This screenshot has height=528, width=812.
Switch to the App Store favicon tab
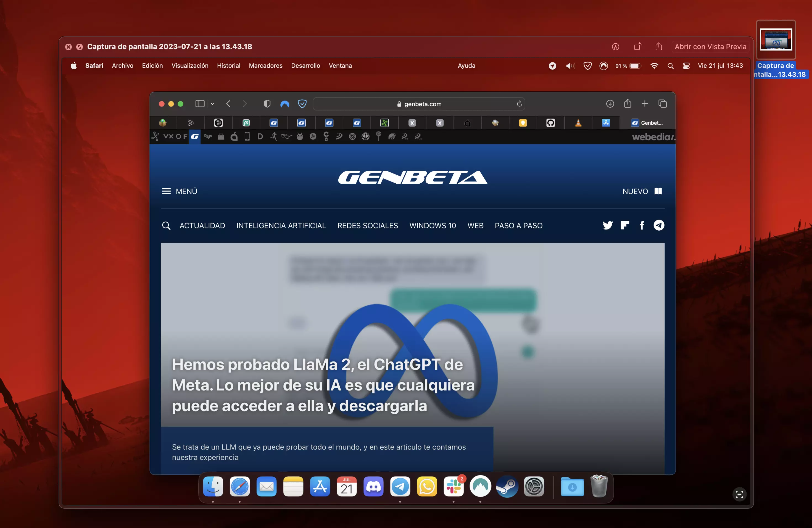click(x=606, y=123)
